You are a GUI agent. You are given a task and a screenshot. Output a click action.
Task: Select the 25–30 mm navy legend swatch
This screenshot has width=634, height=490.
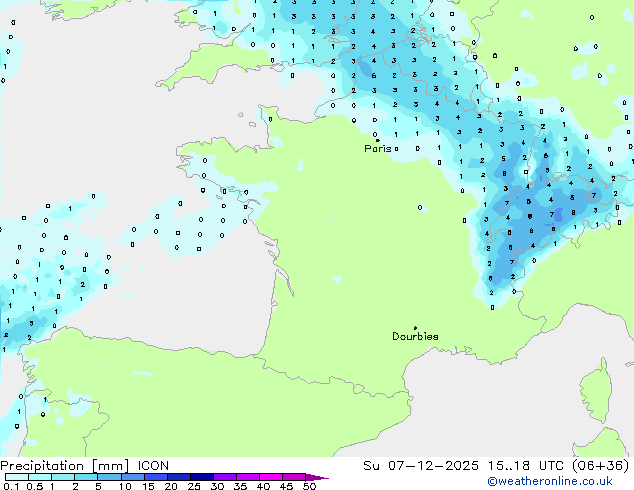coord(202,477)
